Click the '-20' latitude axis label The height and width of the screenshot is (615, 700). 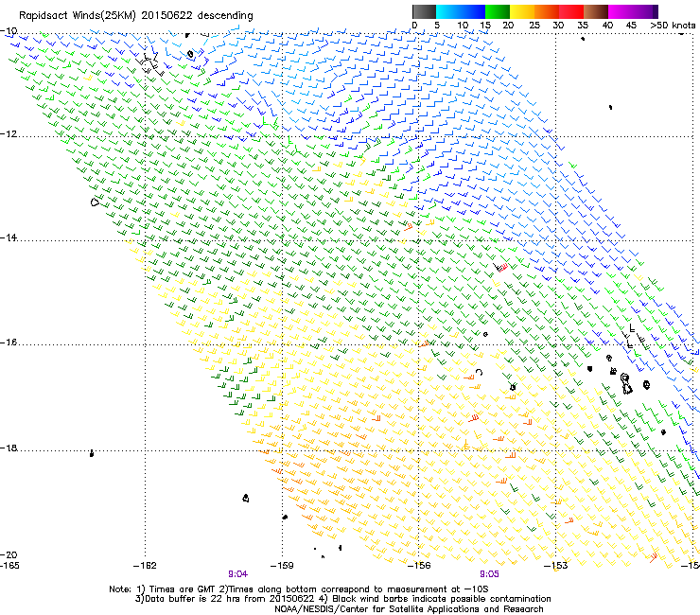(x=9, y=554)
